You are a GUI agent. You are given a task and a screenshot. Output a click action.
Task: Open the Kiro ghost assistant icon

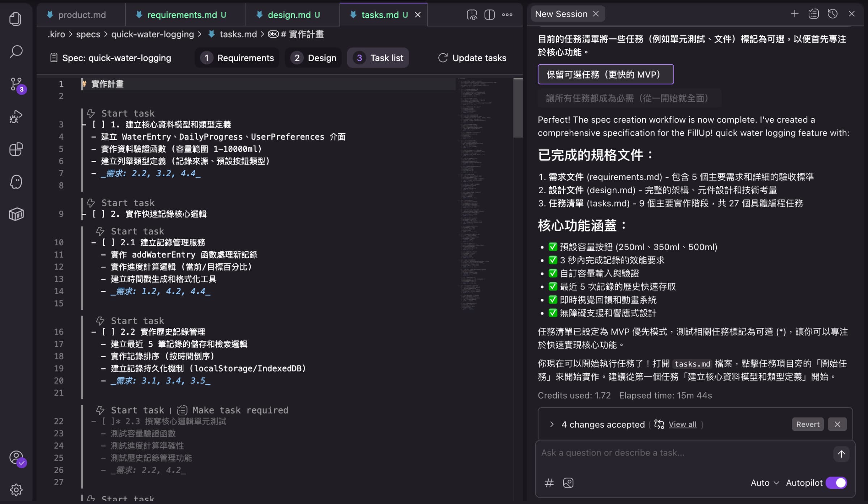point(16,182)
